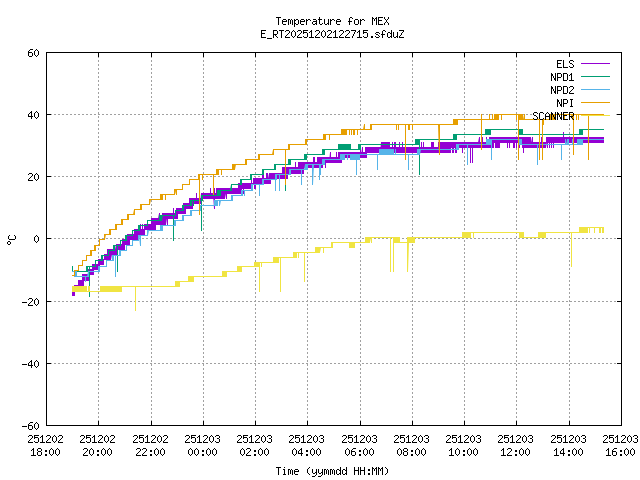
Task: Click the 60 y-axis tick label
Action: click(x=33, y=53)
